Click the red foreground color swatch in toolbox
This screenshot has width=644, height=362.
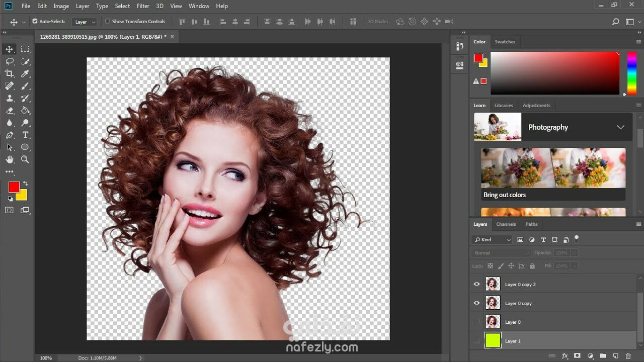point(13,187)
